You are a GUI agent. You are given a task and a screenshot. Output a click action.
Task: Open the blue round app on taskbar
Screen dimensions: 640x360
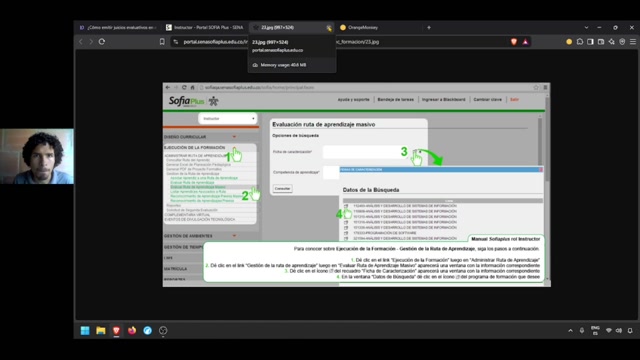point(147,331)
